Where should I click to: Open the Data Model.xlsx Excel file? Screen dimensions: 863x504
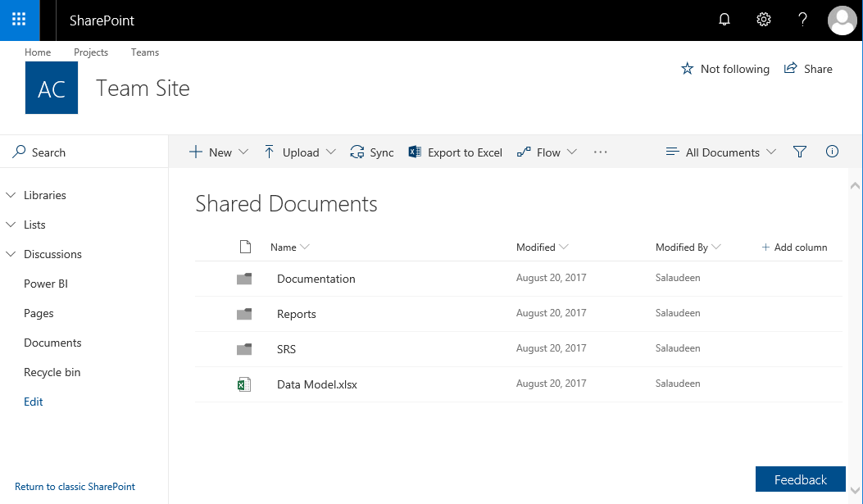coord(317,384)
